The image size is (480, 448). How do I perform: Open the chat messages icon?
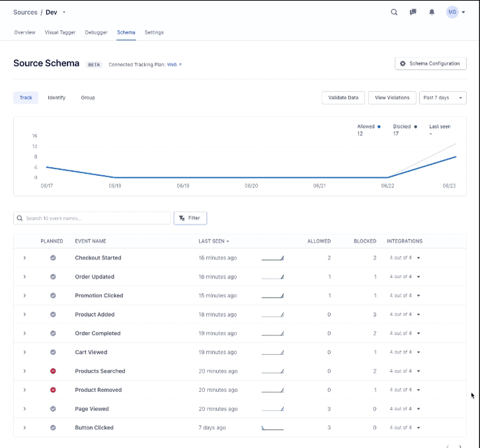pos(413,12)
